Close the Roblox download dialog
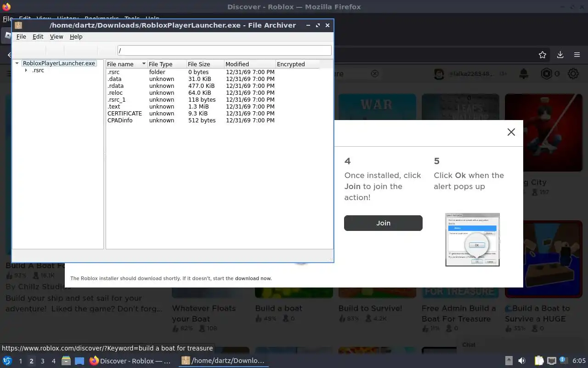This screenshot has width=588, height=368. 511,132
